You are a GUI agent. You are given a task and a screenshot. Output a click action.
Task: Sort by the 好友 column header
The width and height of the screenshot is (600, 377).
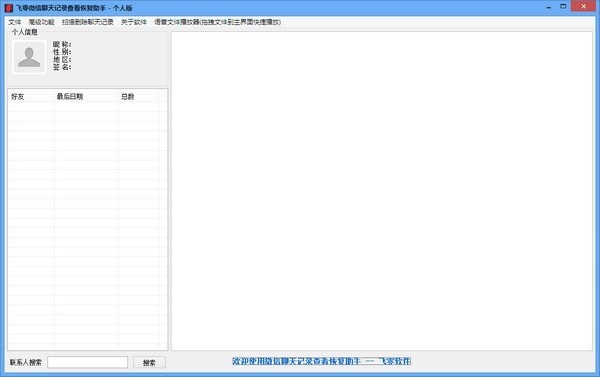(x=31, y=96)
